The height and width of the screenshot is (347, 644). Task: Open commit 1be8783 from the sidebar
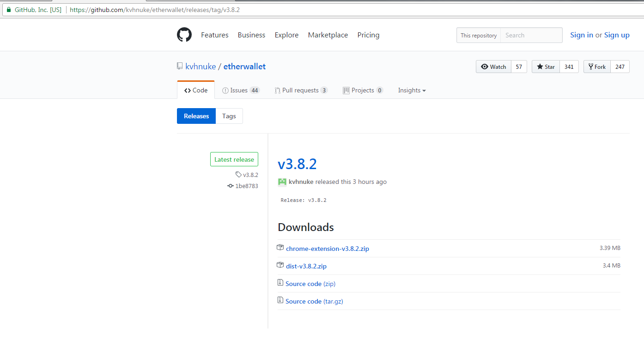click(x=243, y=186)
